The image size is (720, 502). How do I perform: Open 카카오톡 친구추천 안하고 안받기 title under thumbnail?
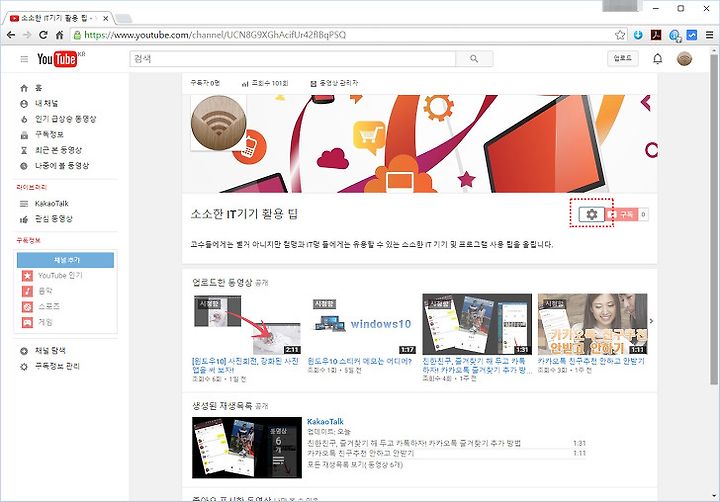(591, 361)
